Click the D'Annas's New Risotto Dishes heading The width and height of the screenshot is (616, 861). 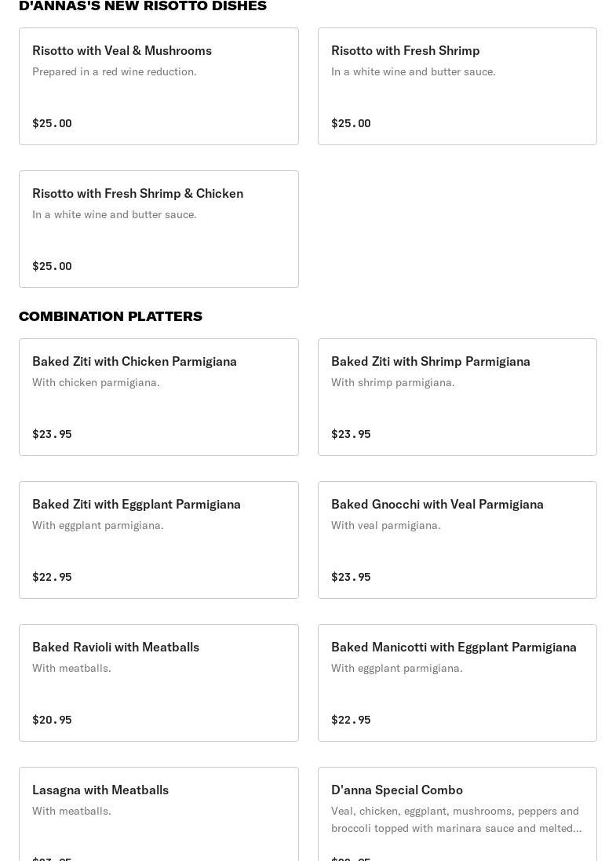click(x=143, y=6)
